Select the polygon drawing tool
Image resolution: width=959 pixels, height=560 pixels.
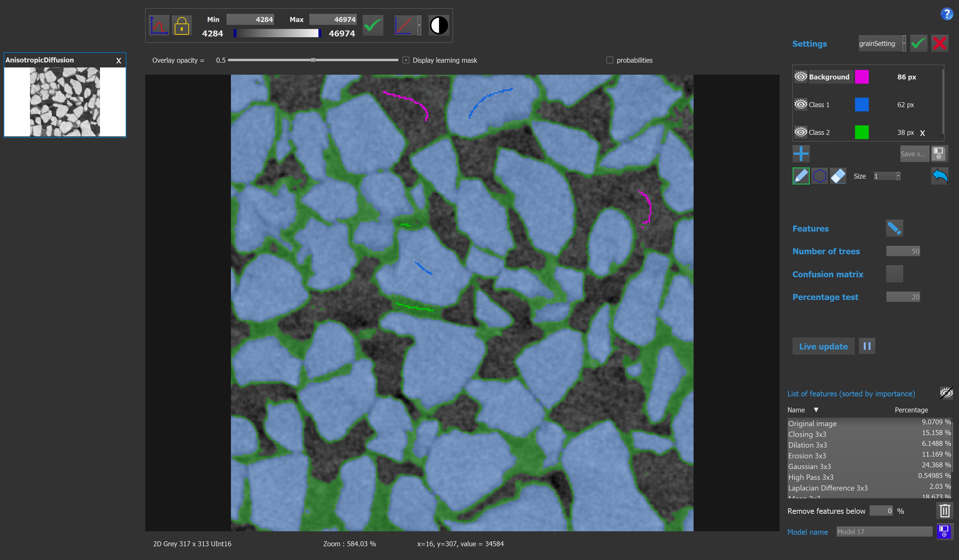[819, 176]
